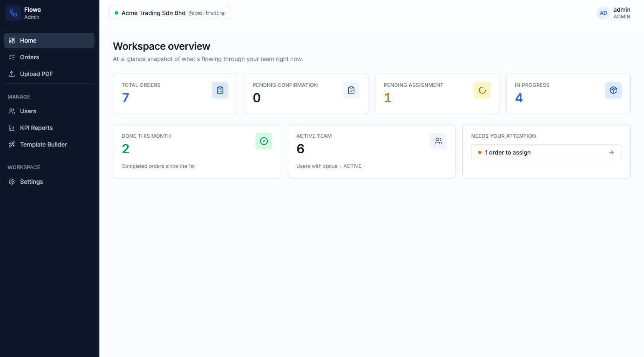Click 'Completed orders since the 1st' text
644x357 pixels.
(x=158, y=166)
